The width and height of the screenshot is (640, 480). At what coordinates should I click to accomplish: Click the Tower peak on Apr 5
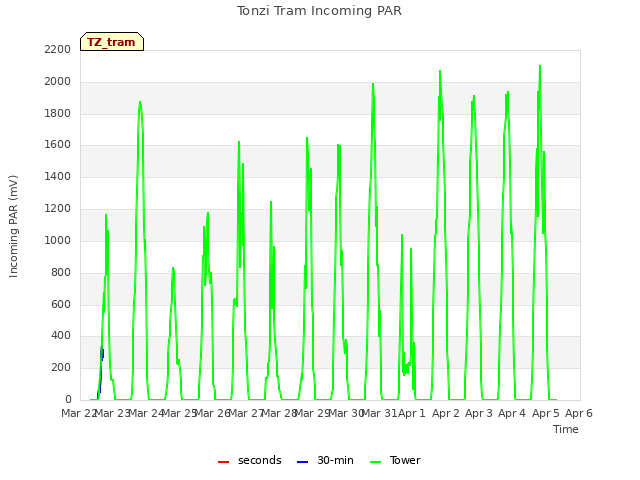[x=540, y=66]
